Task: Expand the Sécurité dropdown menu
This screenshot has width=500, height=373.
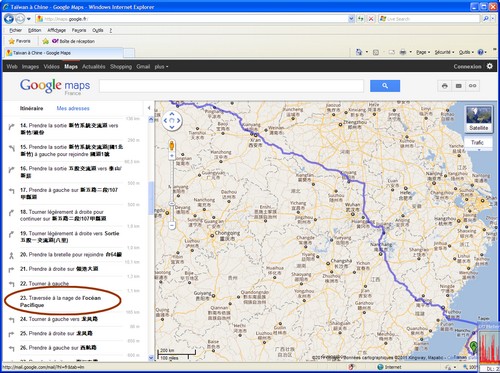Action: point(444,52)
